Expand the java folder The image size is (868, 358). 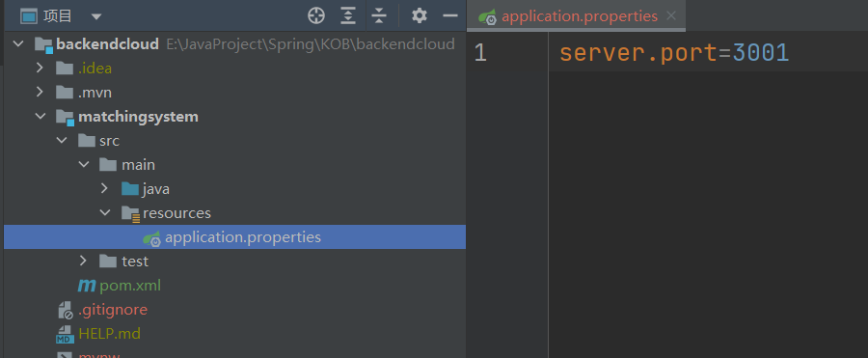tap(104, 189)
